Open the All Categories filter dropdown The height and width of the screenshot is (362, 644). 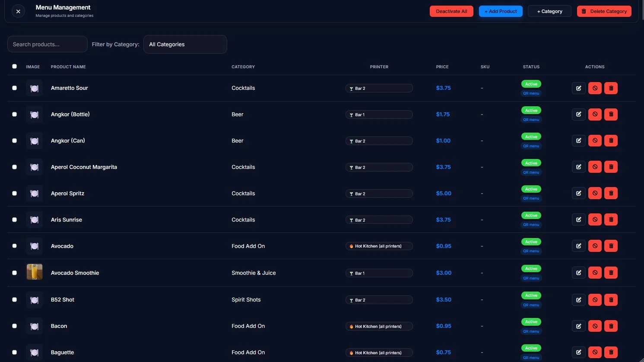click(185, 44)
